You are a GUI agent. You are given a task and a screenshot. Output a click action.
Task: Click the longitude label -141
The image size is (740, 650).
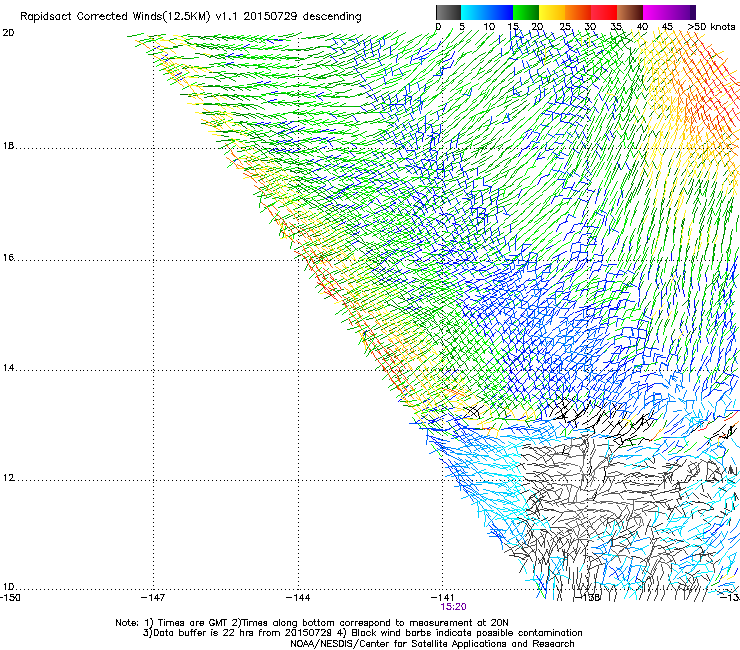(443, 598)
